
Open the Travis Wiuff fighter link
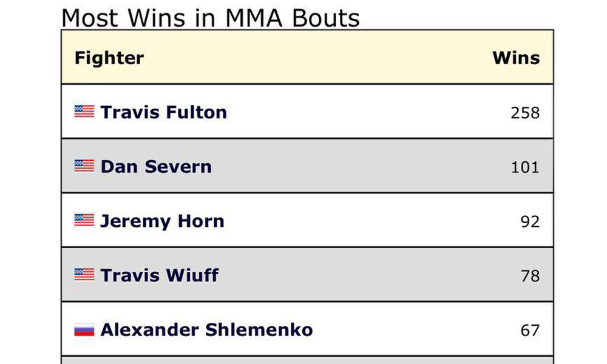pyautogui.click(x=160, y=275)
